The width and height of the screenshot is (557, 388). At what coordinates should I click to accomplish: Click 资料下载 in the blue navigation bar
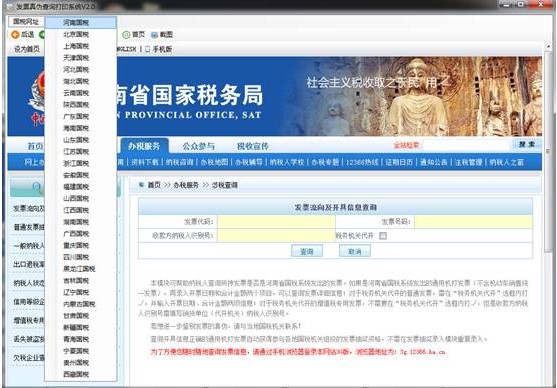145,162
